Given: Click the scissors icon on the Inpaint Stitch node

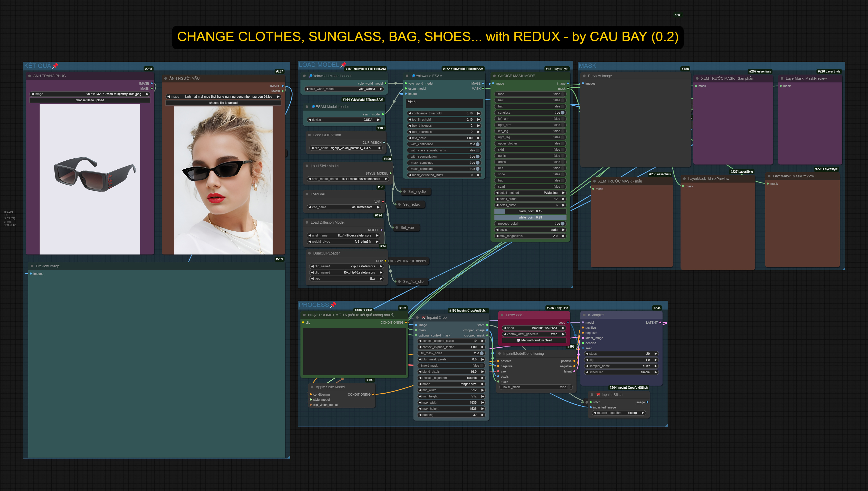Looking at the screenshot, I should (x=598, y=395).
